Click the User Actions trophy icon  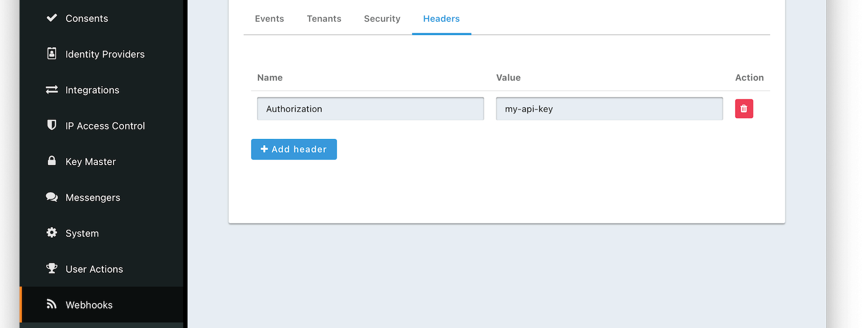[51, 269]
